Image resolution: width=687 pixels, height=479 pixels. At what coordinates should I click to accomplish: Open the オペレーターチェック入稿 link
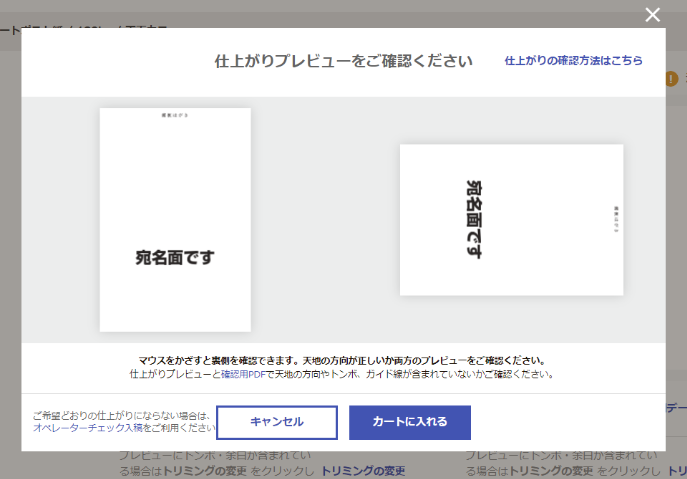click(x=88, y=428)
